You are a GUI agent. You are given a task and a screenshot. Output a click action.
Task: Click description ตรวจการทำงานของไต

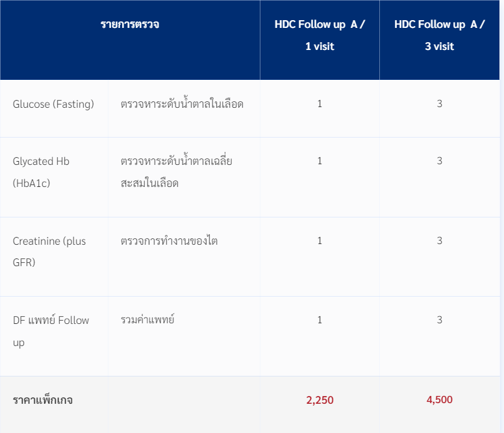coord(169,241)
